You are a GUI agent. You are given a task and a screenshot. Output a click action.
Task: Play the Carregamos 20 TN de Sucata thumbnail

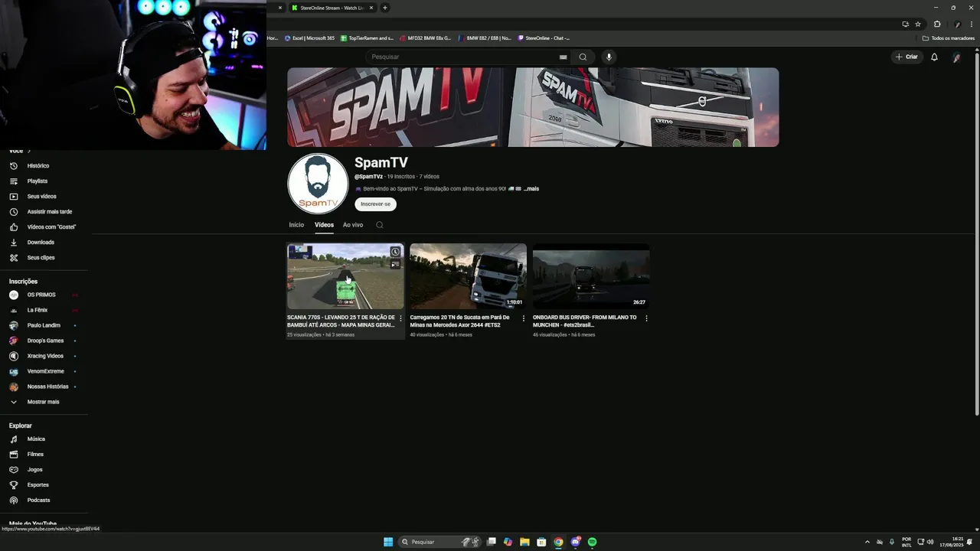[x=468, y=276]
